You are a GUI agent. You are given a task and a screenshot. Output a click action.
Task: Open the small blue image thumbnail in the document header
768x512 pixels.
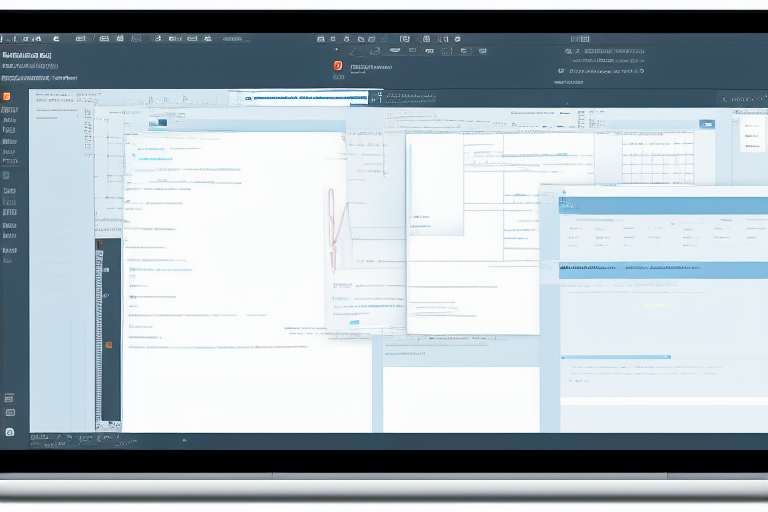(157, 124)
